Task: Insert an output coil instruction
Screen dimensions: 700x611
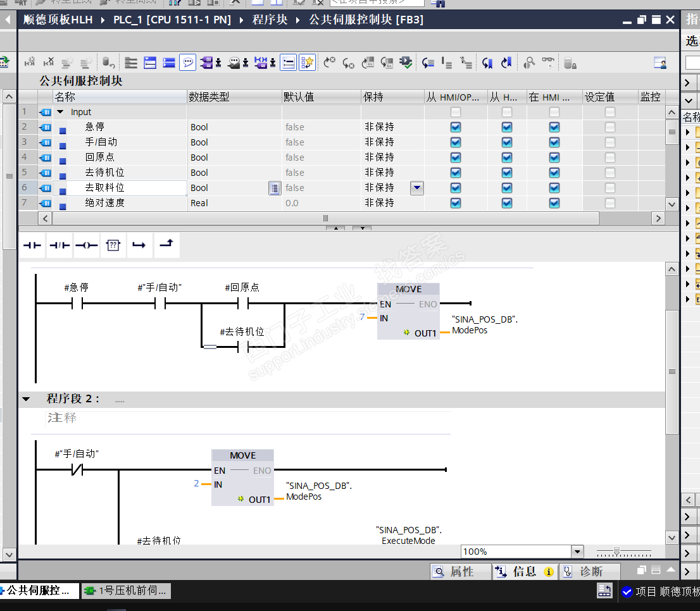Action: (86, 245)
